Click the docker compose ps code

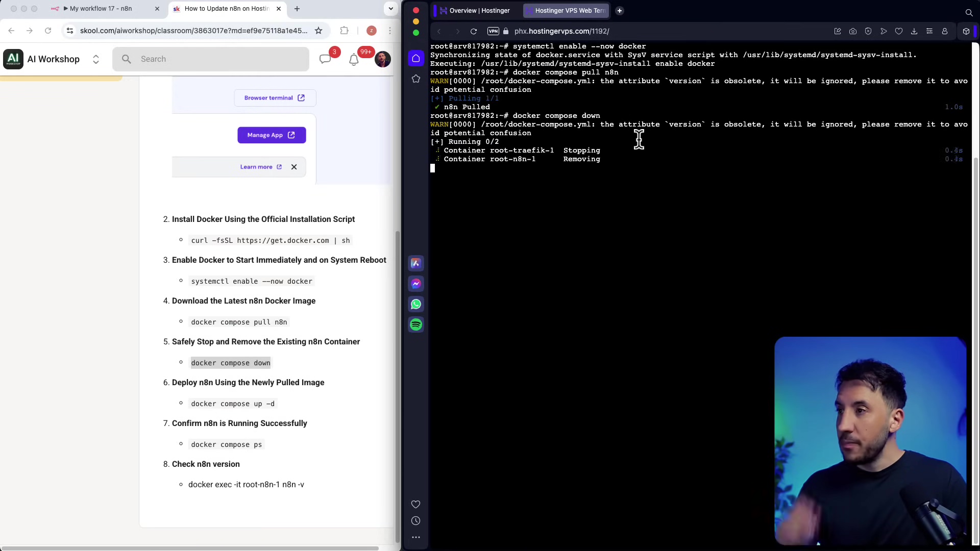(227, 444)
